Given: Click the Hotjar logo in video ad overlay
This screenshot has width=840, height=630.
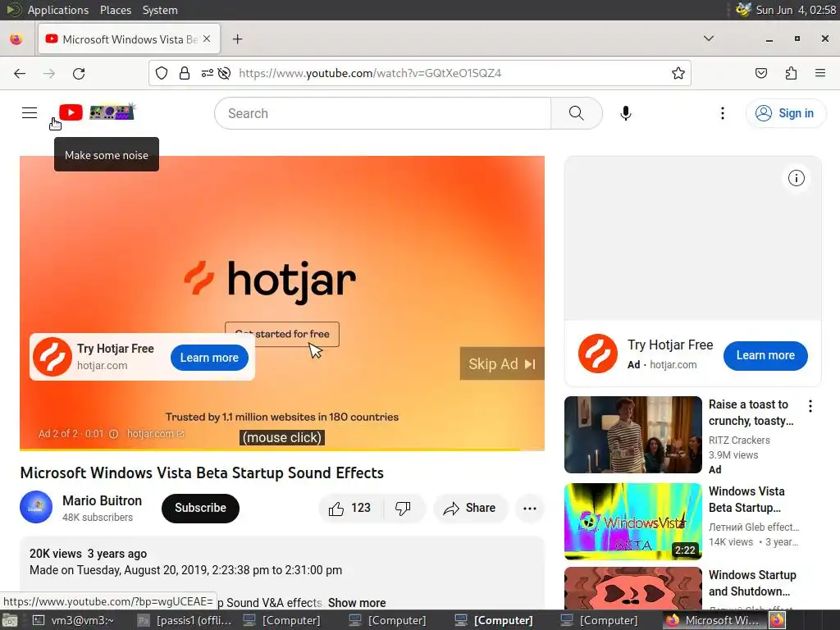Looking at the screenshot, I should (52, 357).
